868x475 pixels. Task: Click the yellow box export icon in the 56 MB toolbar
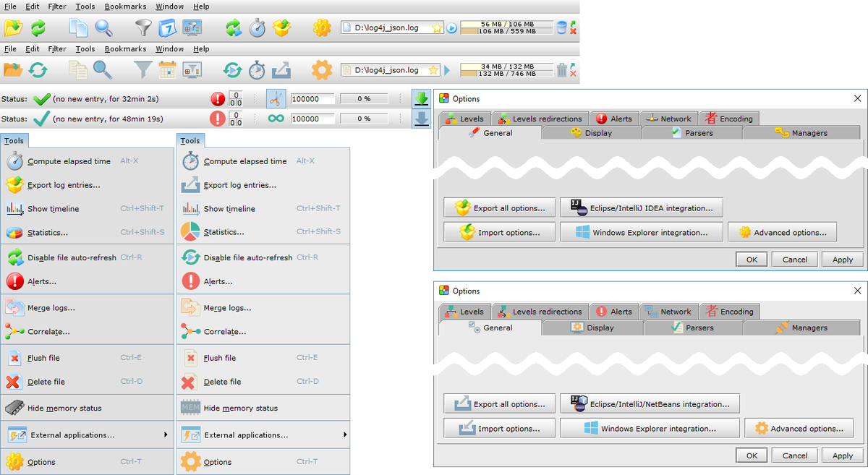(x=281, y=28)
